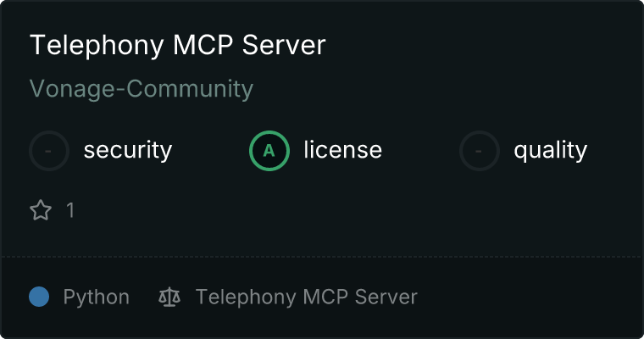The width and height of the screenshot is (644, 339).
Task: Click the green license grade A badge
Action: tap(269, 151)
